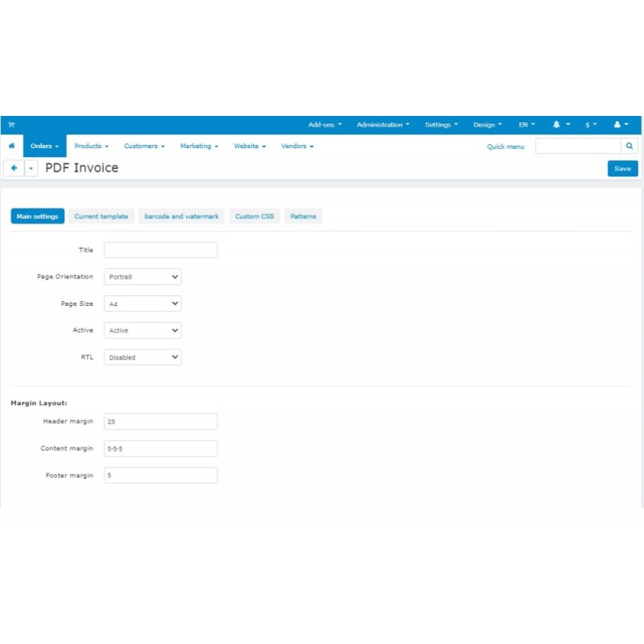Open the Administration menu
The image size is (644, 644).
point(382,125)
